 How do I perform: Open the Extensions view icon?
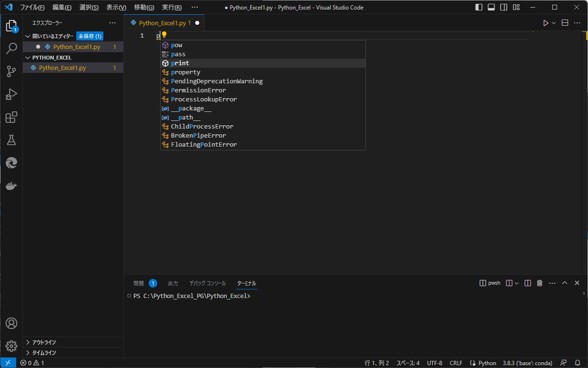pos(11,117)
